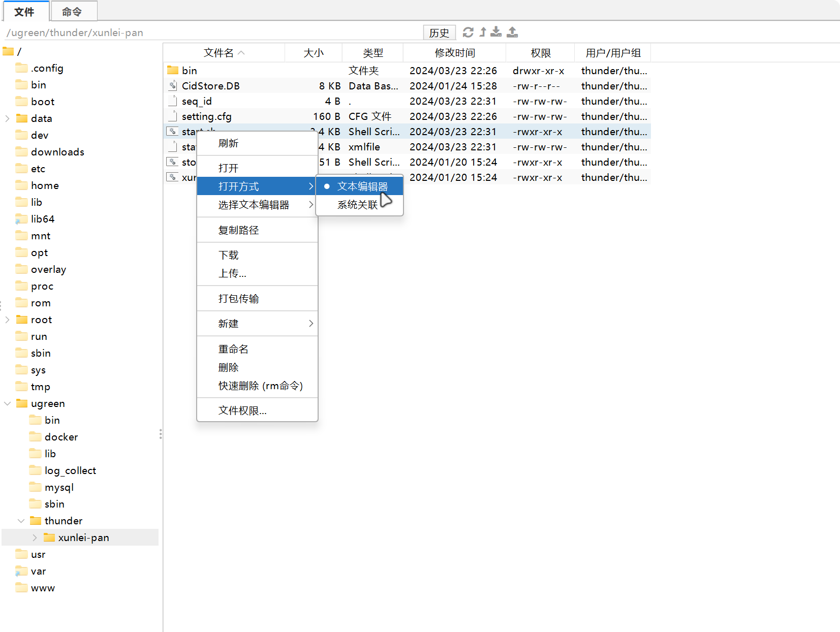
Task: Collapse the ugreen folder
Action: (x=7, y=403)
